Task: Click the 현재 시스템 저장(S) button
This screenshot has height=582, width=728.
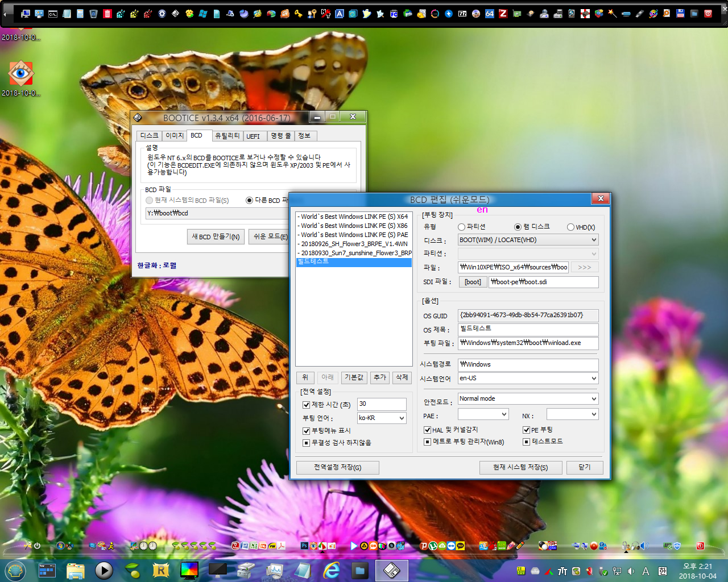Action: click(x=520, y=467)
